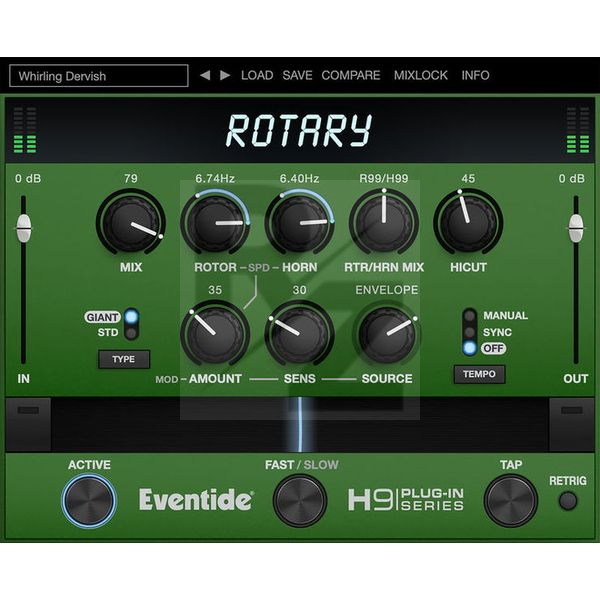Click the 45 hicut value
Screen dimensions: 600x600
coord(468,178)
